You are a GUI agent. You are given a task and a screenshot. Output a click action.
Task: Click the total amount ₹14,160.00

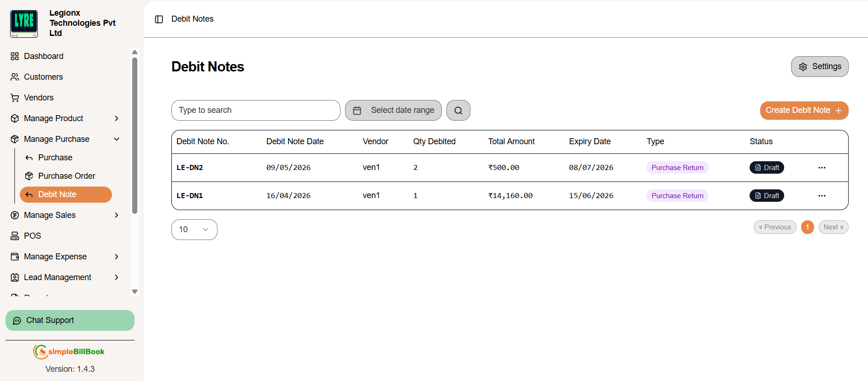tap(510, 196)
